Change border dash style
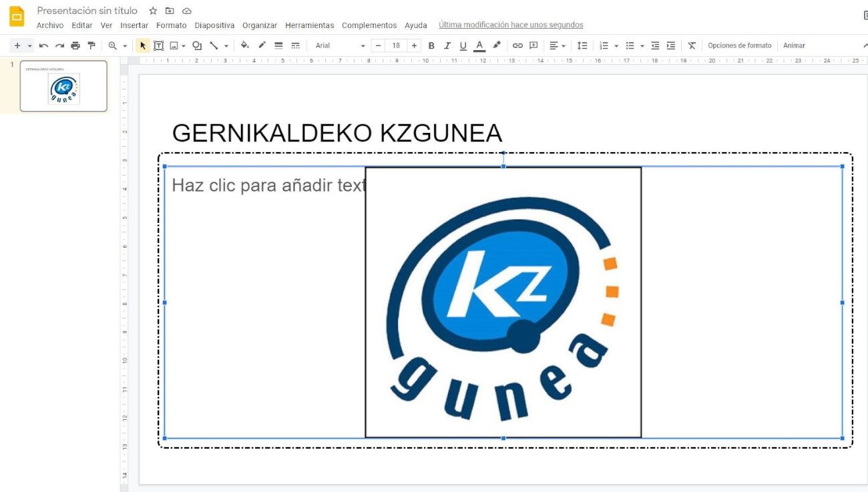868x492 pixels. pos(295,45)
